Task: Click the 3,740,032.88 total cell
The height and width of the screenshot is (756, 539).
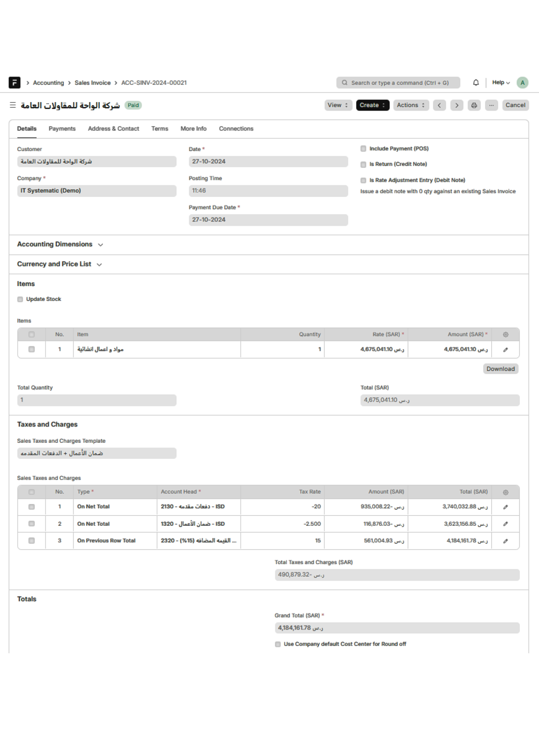Action: (449, 507)
